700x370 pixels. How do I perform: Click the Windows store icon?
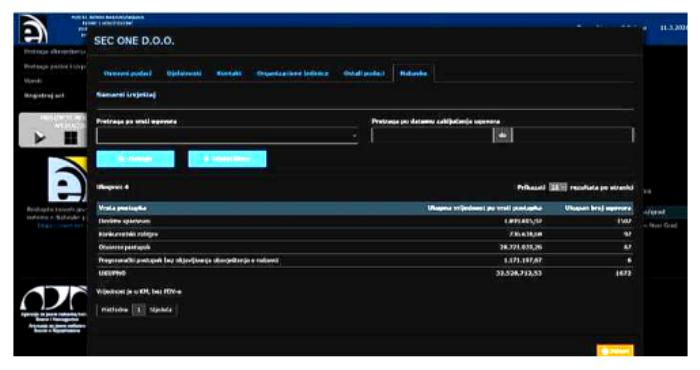point(71,137)
